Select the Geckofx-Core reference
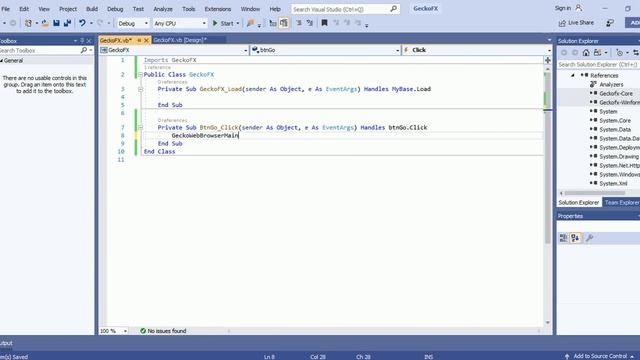Image resolution: width=640 pixels, height=360 pixels. (616, 93)
